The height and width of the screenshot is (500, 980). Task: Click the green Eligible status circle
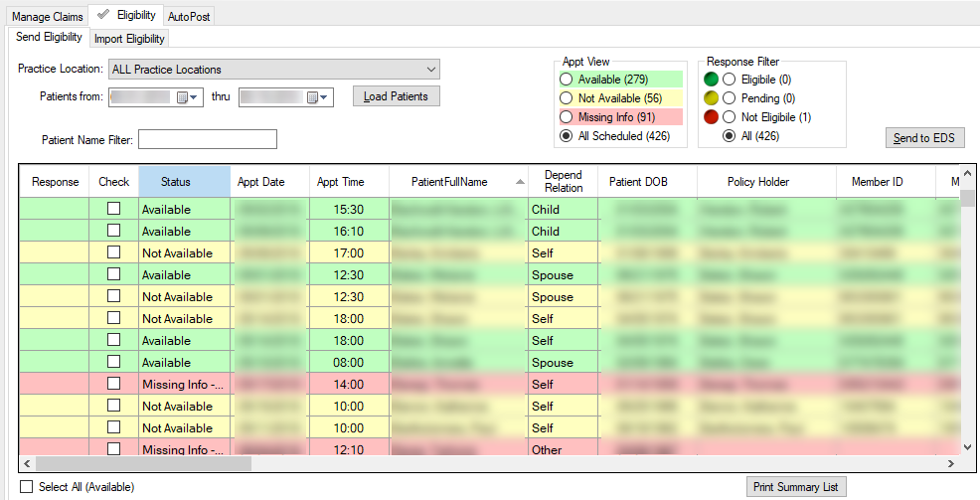tap(711, 80)
